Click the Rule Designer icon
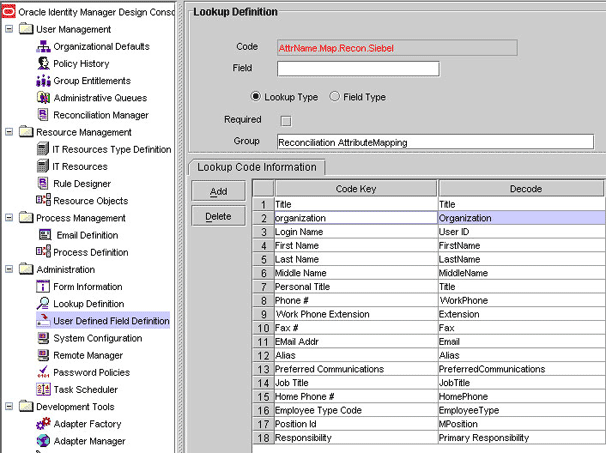Screen dimensions: 606x453 [x=43, y=184]
